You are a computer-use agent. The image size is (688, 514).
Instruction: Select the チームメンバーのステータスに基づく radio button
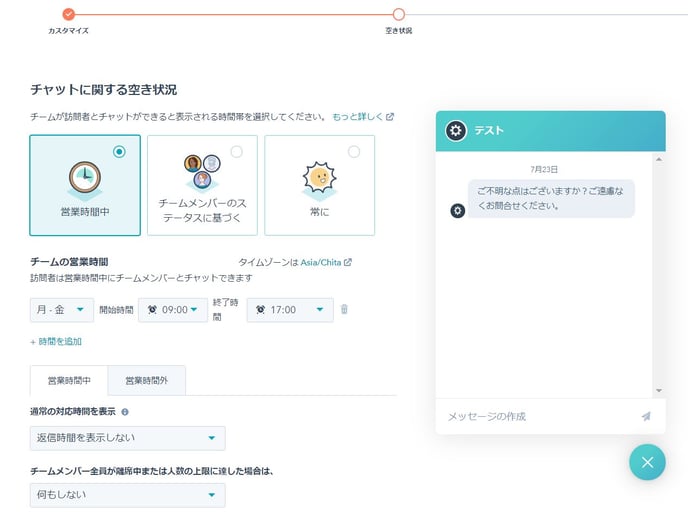236,151
